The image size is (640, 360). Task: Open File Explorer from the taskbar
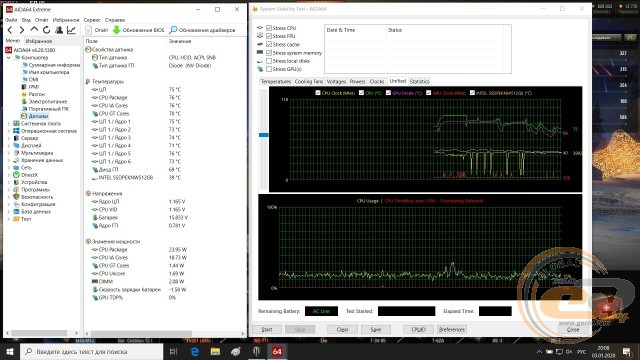pyautogui.click(x=216, y=351)
